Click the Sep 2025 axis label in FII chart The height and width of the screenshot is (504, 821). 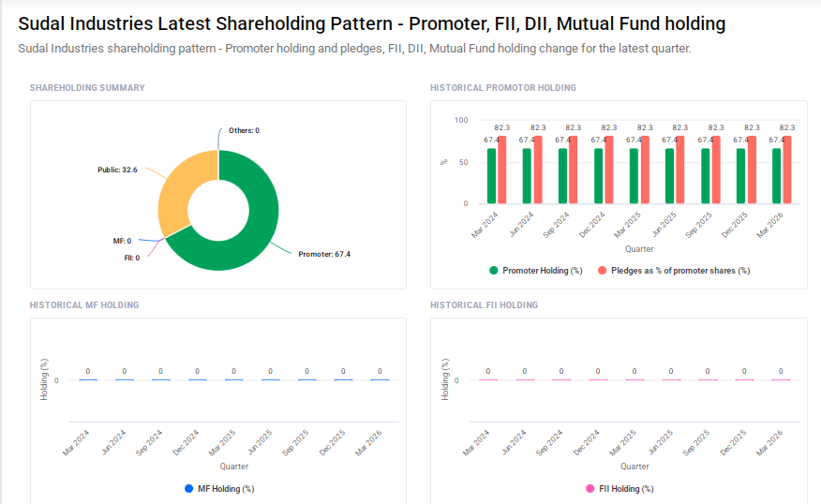point(697,442)
